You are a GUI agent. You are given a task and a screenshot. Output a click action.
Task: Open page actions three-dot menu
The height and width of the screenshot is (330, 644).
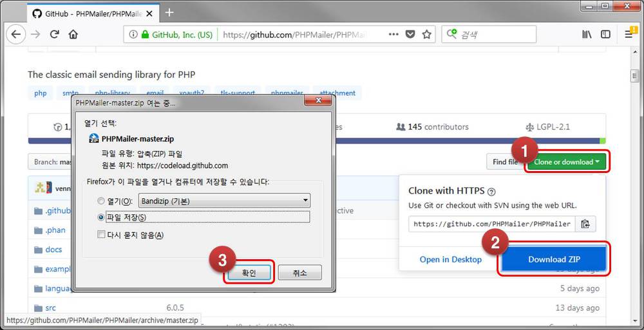click(x=393, y=35)
